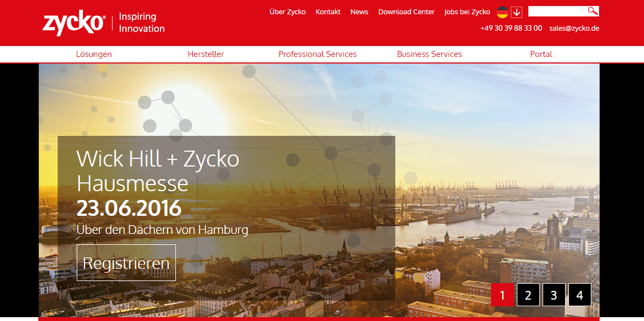Open the Business Services menu

430,54
